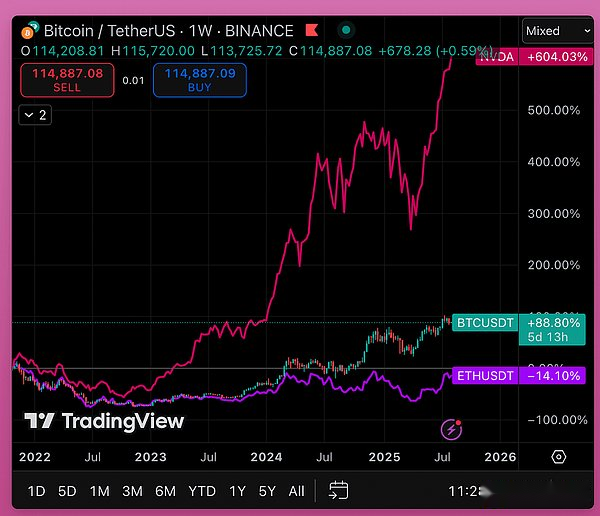Open the Mixed dropdown selector

point(558,31)
